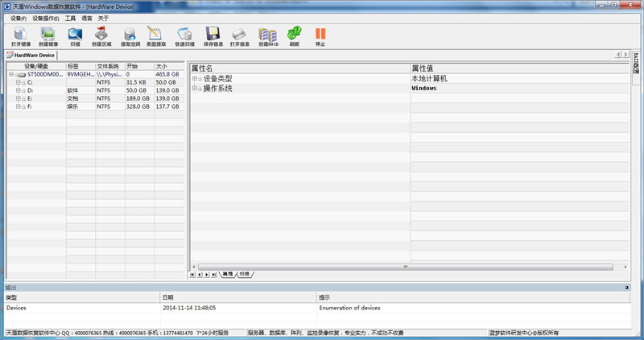Collapse the ST500DM00 disk tree node
The height and width of the screenshot is (340, 644).
click(11, 74)
